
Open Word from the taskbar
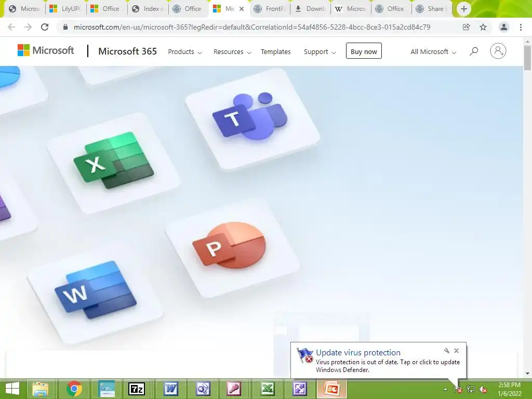(170, 389)
